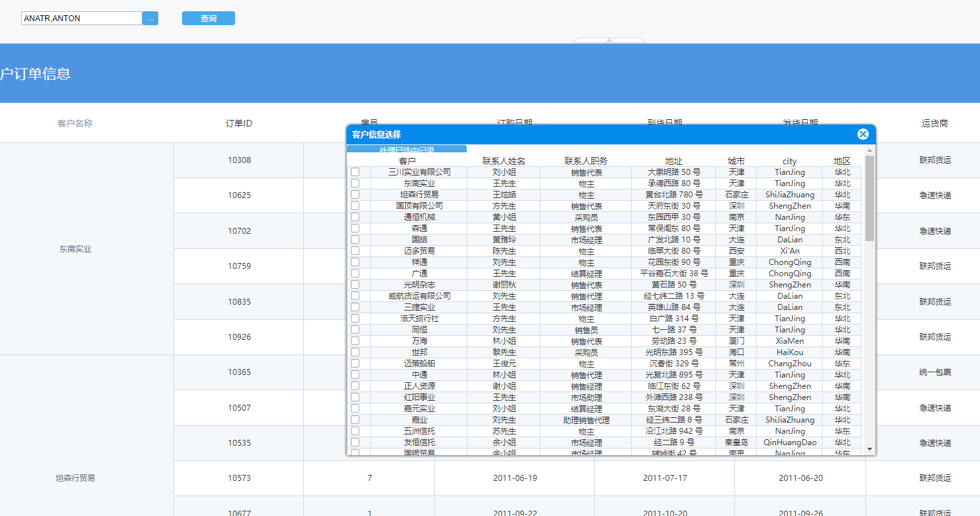
Task: Select checkbox for 通恒机械
Action: [x=355, y=217]
